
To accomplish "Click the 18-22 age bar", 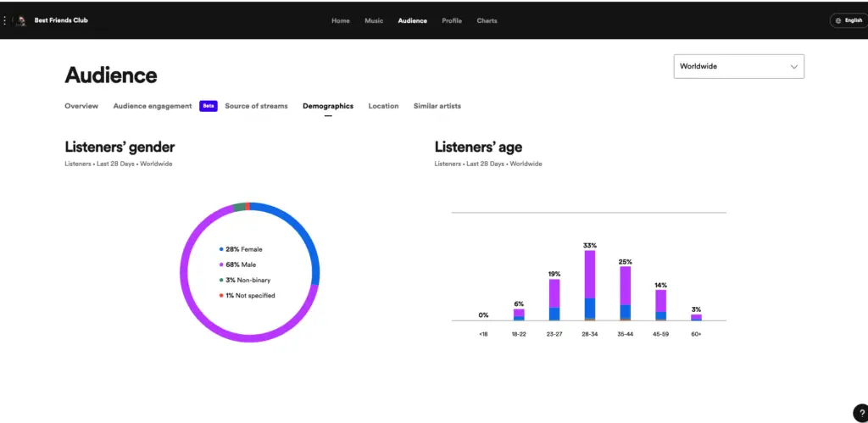I will 519,314.
